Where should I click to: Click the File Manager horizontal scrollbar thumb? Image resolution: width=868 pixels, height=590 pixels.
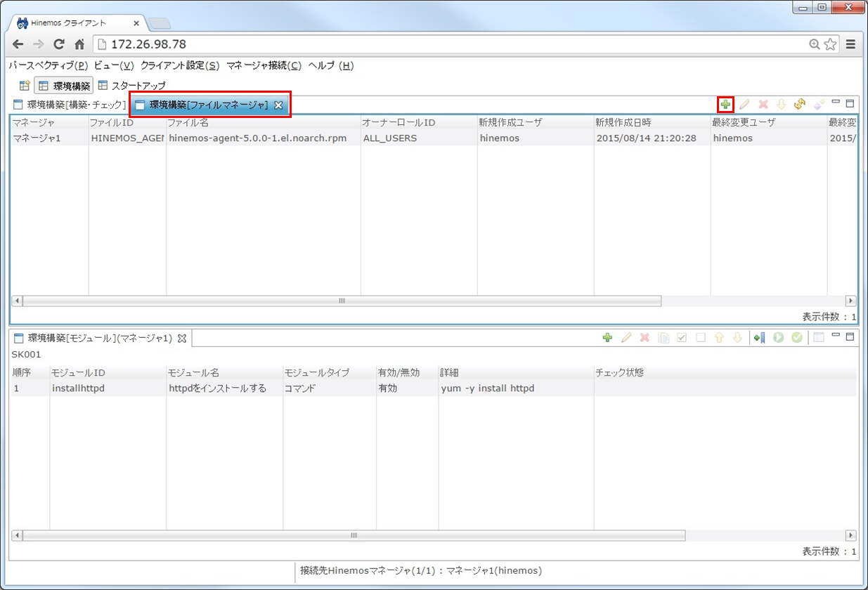click(x=342, y=301)
